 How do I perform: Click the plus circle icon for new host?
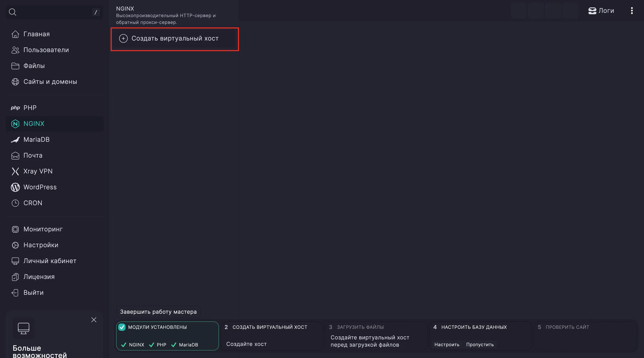pyautogui.click(x=123, y=38)
